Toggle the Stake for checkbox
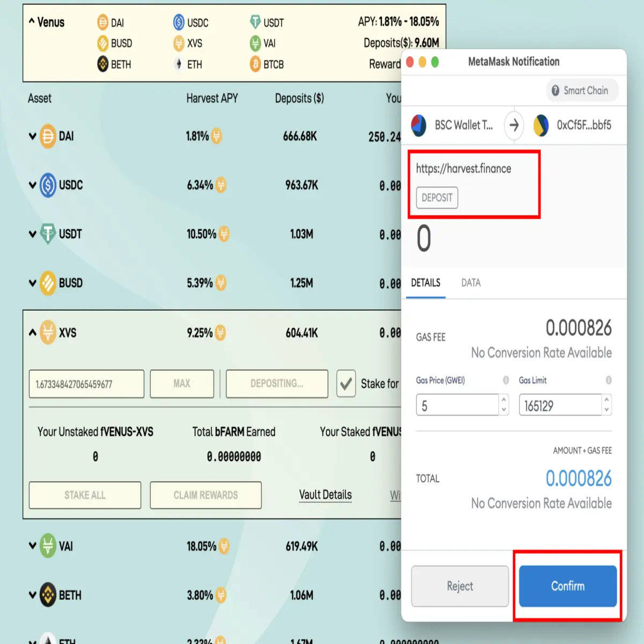Image resolution: width=644 pixels, height=644 pixels. click(346, 384)
